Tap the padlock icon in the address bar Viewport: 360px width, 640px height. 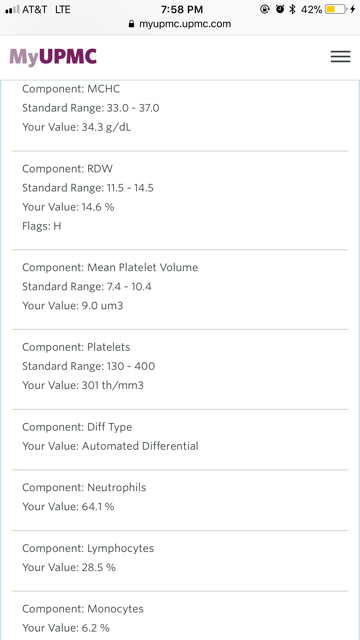coord(131,24)
